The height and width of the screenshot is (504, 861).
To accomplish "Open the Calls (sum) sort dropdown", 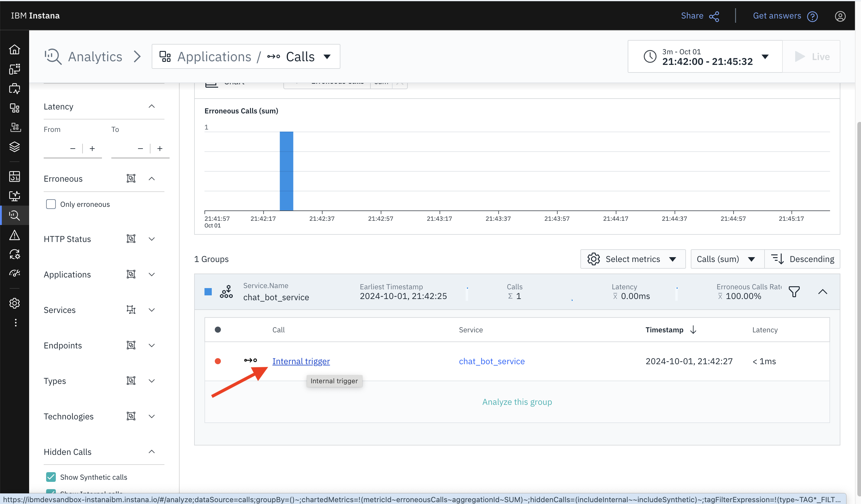I will click(726, 259).
